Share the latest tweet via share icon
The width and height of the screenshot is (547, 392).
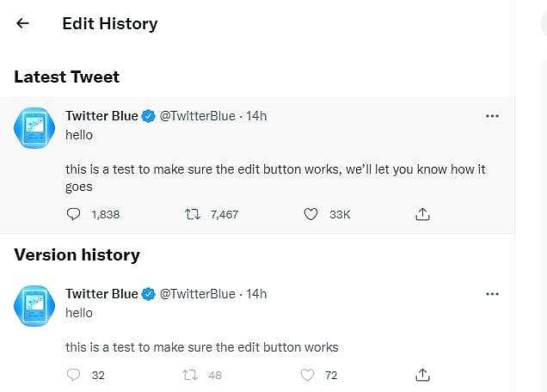pyautogui.click(x=422, y=214)
